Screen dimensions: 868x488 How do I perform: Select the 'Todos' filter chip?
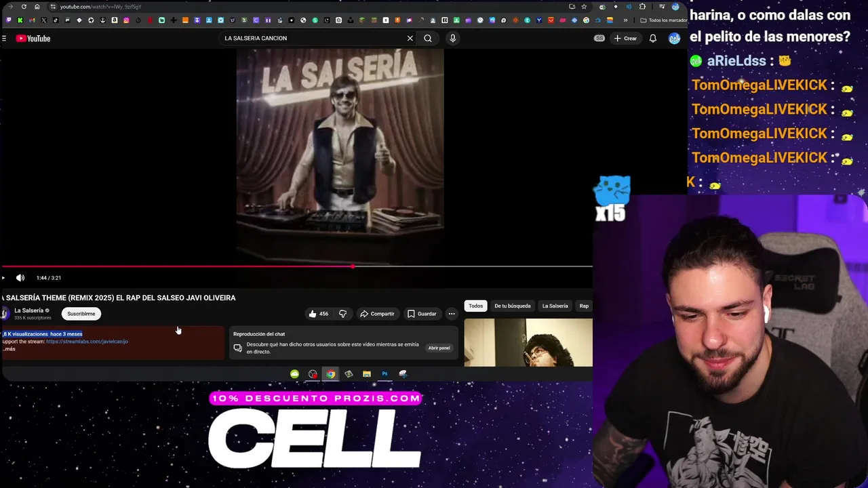[x=476, y=306]
